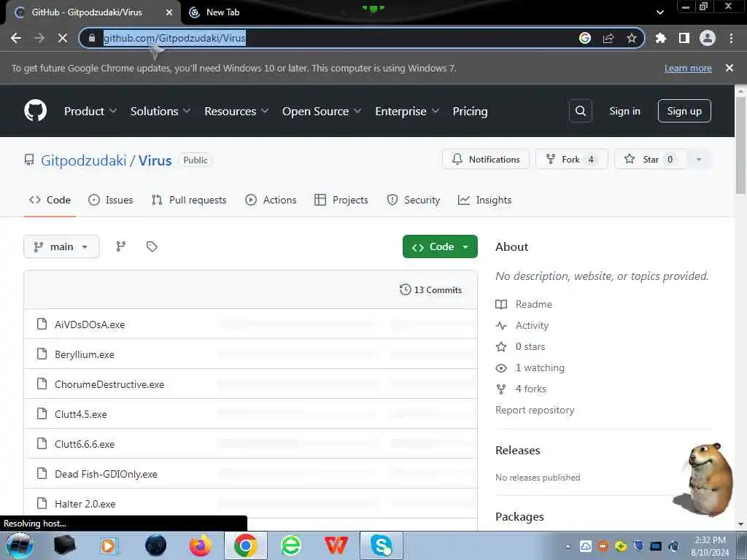Image resolution: width=747 pixels, height=560 pixels.
Task: Click the page vertical scrollbar thumb
Action: click(x=740, y=145)
